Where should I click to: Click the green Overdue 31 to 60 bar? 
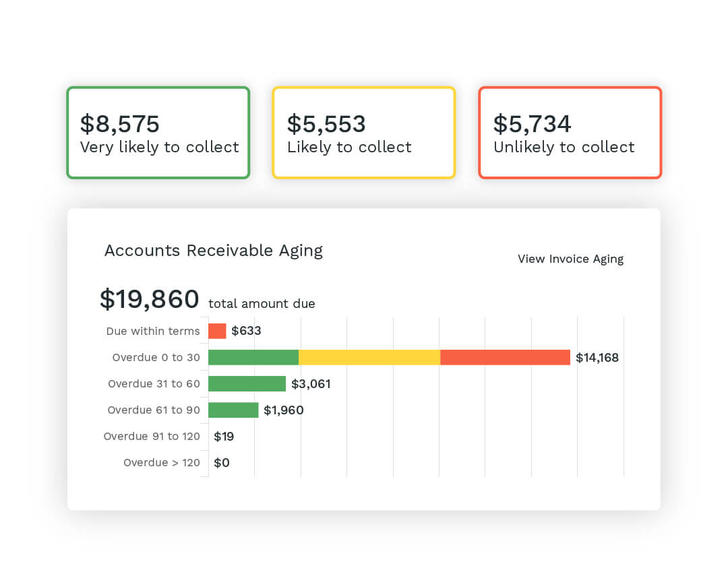pyautogui.click(x=247, y=383)
